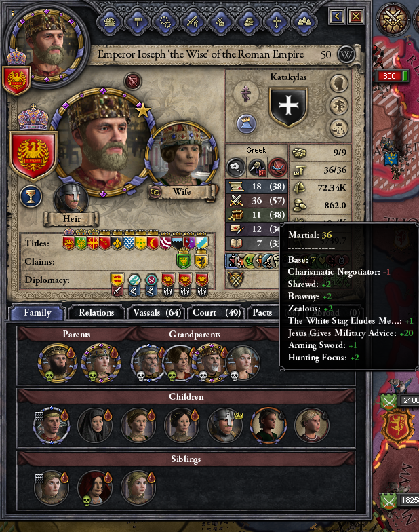419x532 pixels.
Task: Click the back arrow button in header
Action: click(336, 16)
